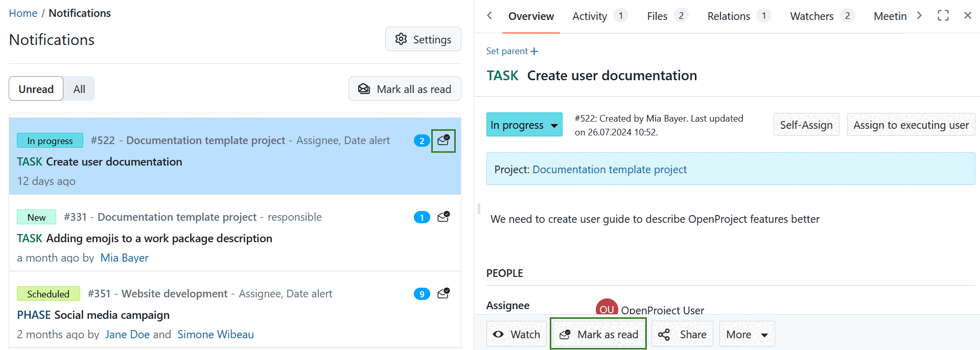Switch filter to Unread notifications
980x350 pixels.
(x=36, y=89)
